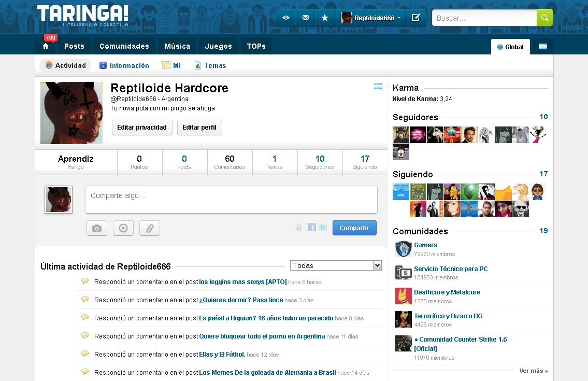Click the Editar privacidad button
Image resolution: width=588 pixels, height=381 pixels.
[x=142, y=127]
